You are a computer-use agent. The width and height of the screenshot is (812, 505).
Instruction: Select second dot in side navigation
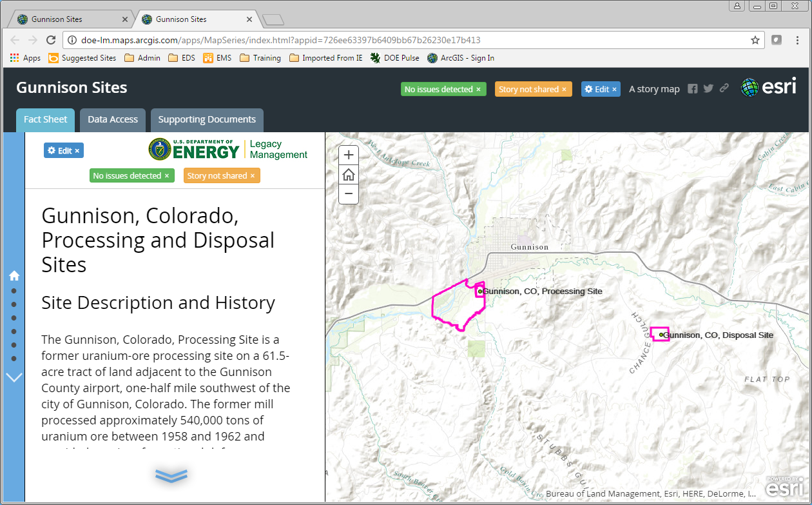[x=14, y=304]
